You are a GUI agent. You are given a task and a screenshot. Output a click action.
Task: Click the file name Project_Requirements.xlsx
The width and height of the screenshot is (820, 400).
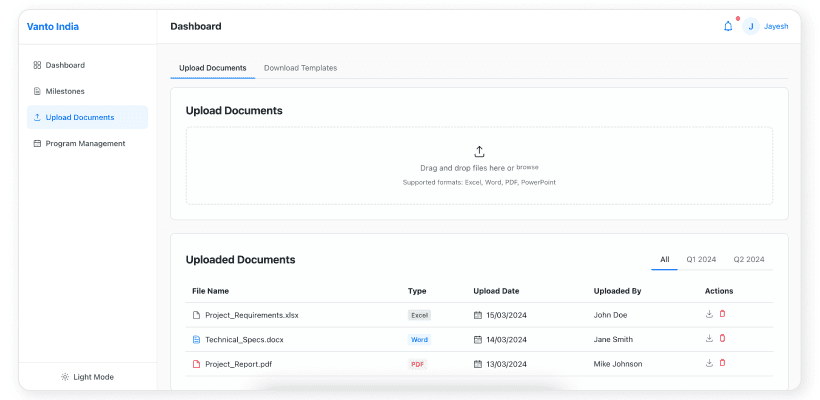pyautogui.click(x=252, y=315)
